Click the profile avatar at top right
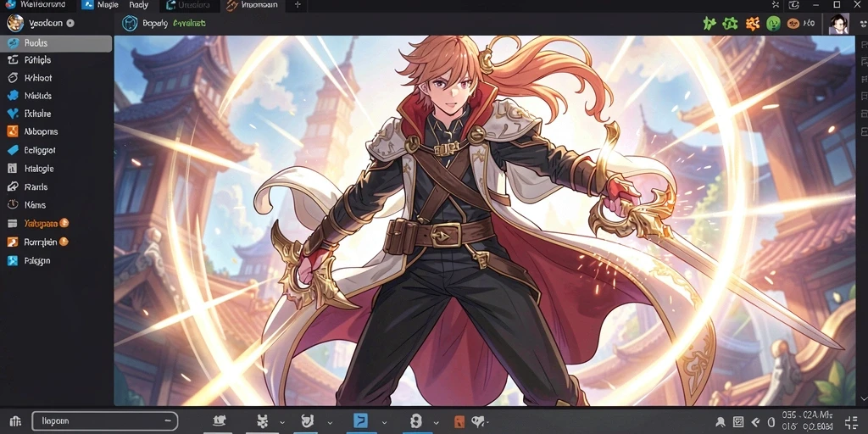Screen dimensions: 868x434 tap(839, 24)
